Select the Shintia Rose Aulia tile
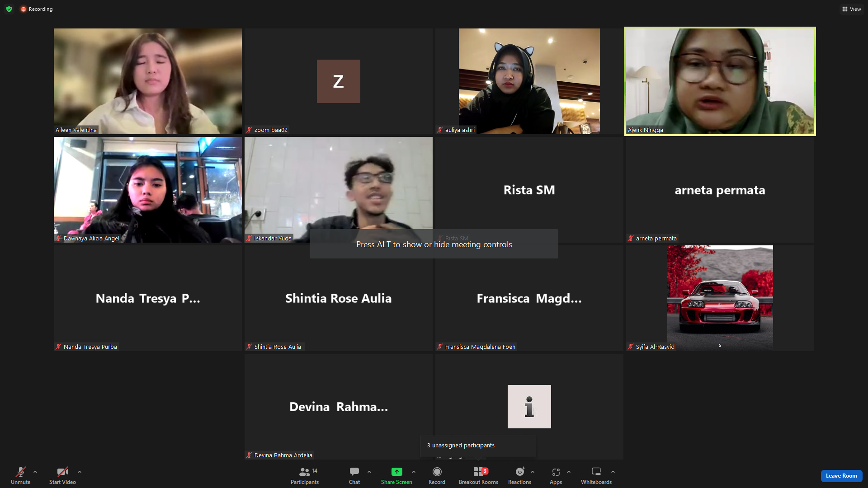This screenshot has width=868, height=488. click(339, 298)
